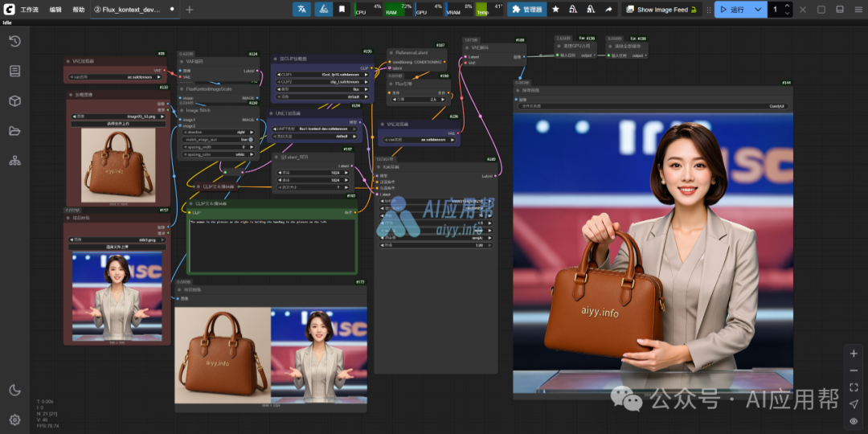The width and height of the screenshot is (868, 434).
Task: Open the workflows folder icon in sidebar
Action: click(x=14, y=130)
